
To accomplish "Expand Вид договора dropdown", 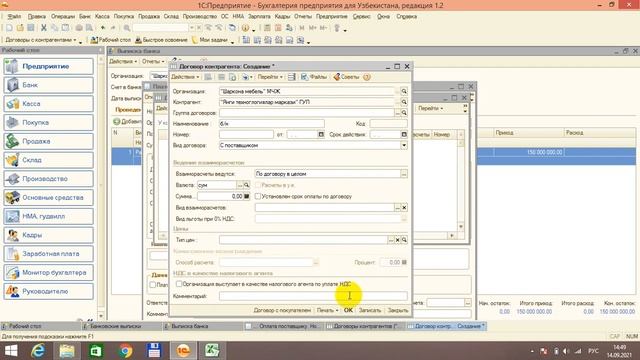I will click(x=404, y=145).
